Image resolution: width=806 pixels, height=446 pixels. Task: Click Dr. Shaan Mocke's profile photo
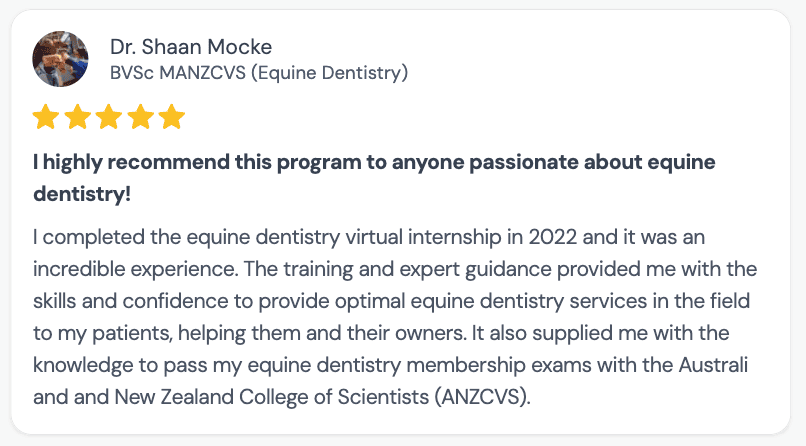[x=59, y=60]
